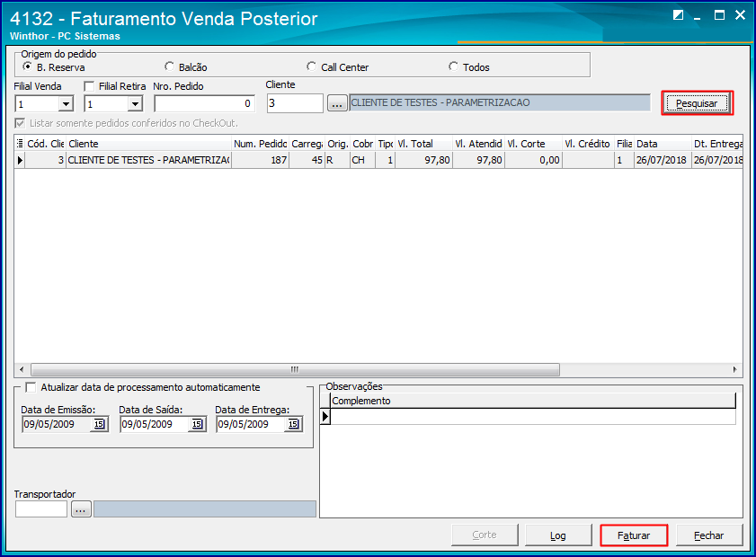Screen dimensions: 756x557
Task: Click into the Data de Emissão field
Action: [x=57, y=424]
